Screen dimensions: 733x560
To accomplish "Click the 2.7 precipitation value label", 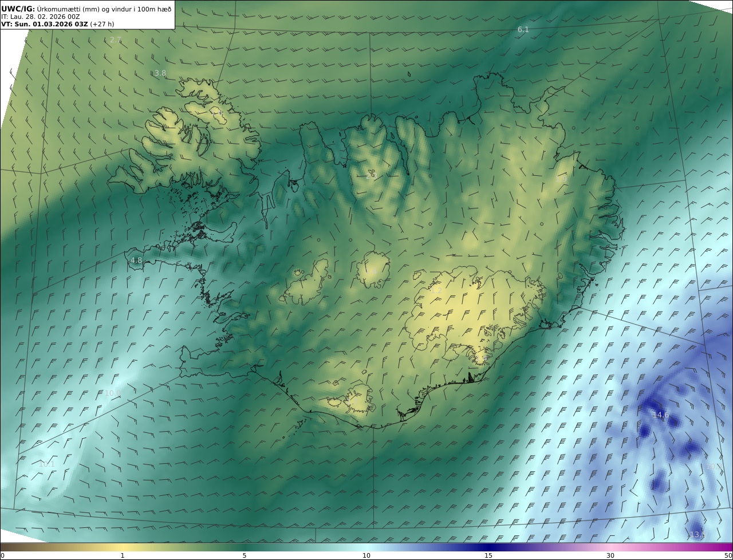I will [x=116, y=40].
